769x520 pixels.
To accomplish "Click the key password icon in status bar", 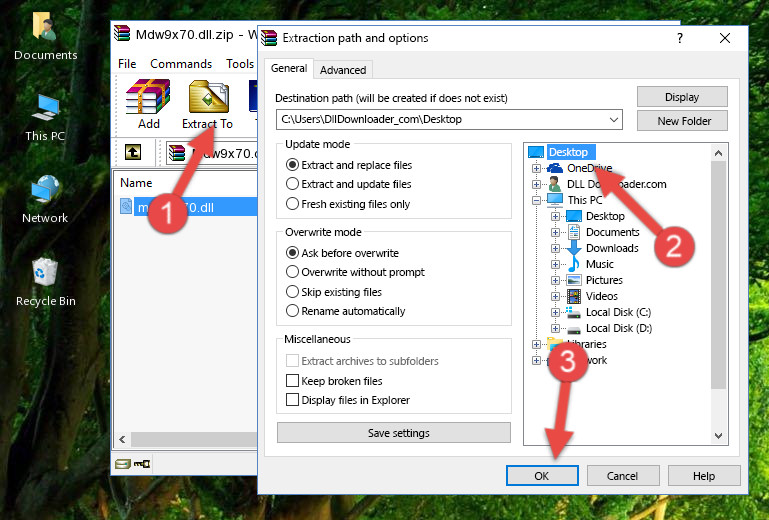I will point(142,464).
